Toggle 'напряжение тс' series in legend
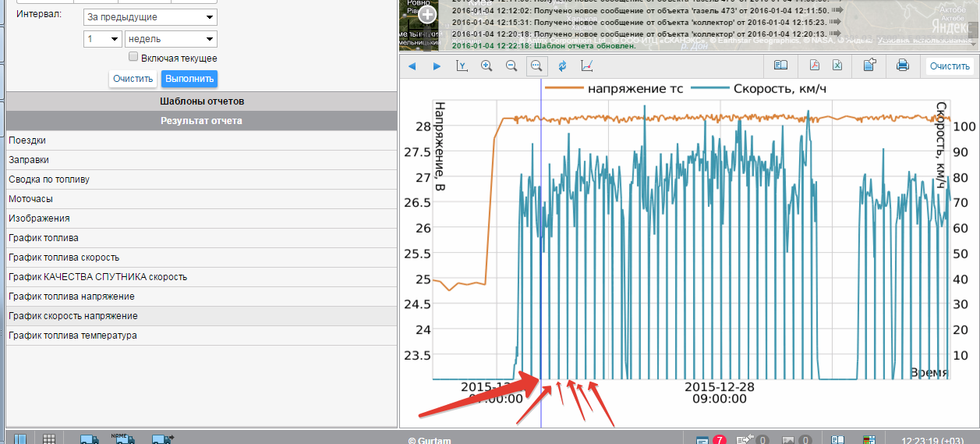 click(614, 89)
